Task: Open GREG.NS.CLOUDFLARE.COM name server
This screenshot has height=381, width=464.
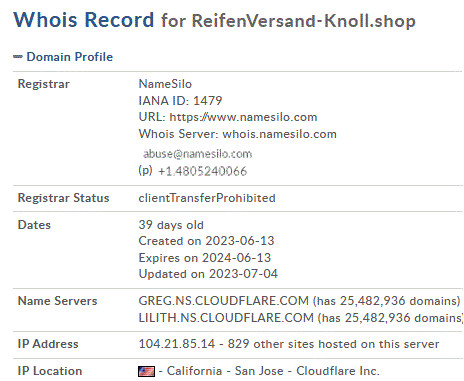Action: pos(224,301)
